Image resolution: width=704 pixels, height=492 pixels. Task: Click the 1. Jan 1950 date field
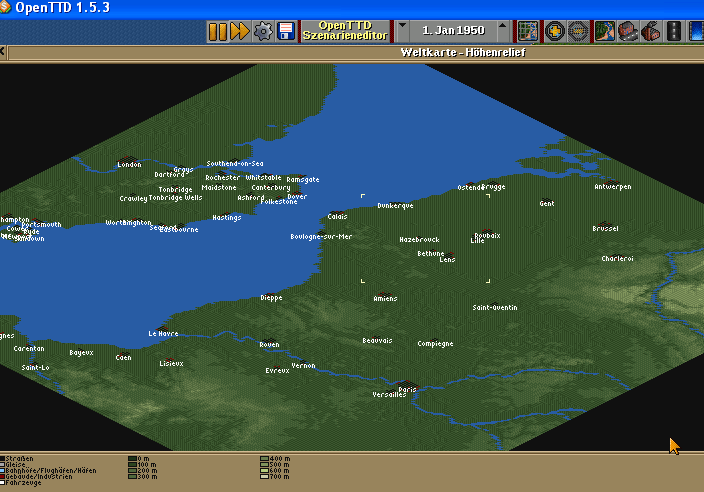pyautogui.click(x=453, y=31)
